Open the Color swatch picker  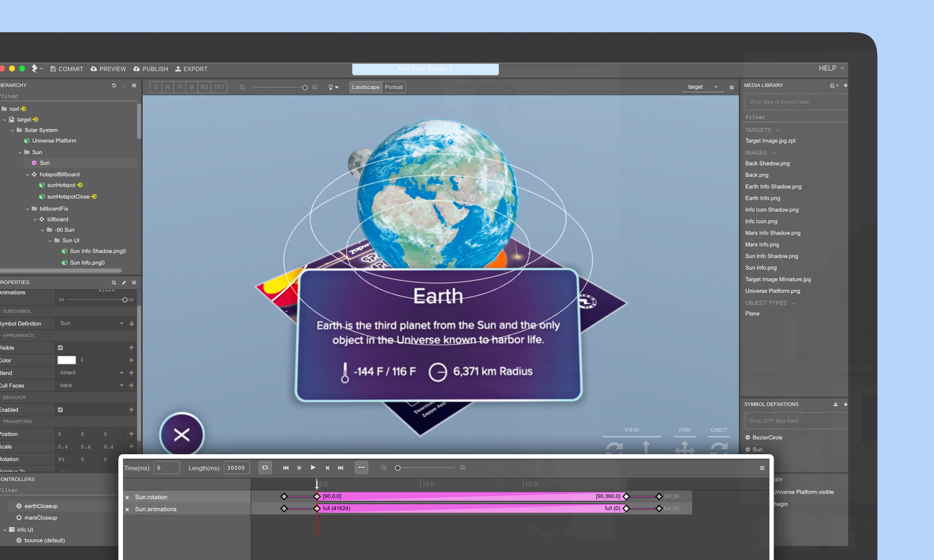(67, 360)
